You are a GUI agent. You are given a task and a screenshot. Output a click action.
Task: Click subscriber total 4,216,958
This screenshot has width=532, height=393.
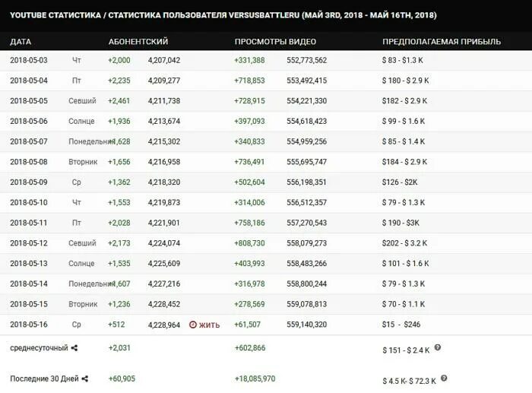click(164, 162)
